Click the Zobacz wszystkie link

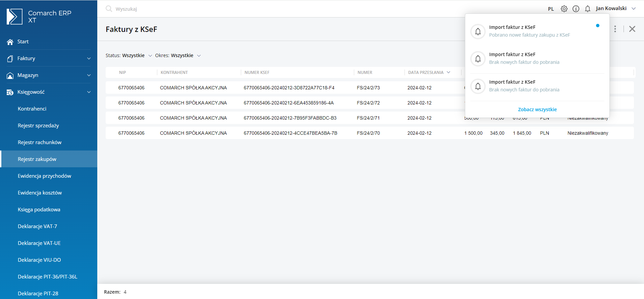coord(537,110)
